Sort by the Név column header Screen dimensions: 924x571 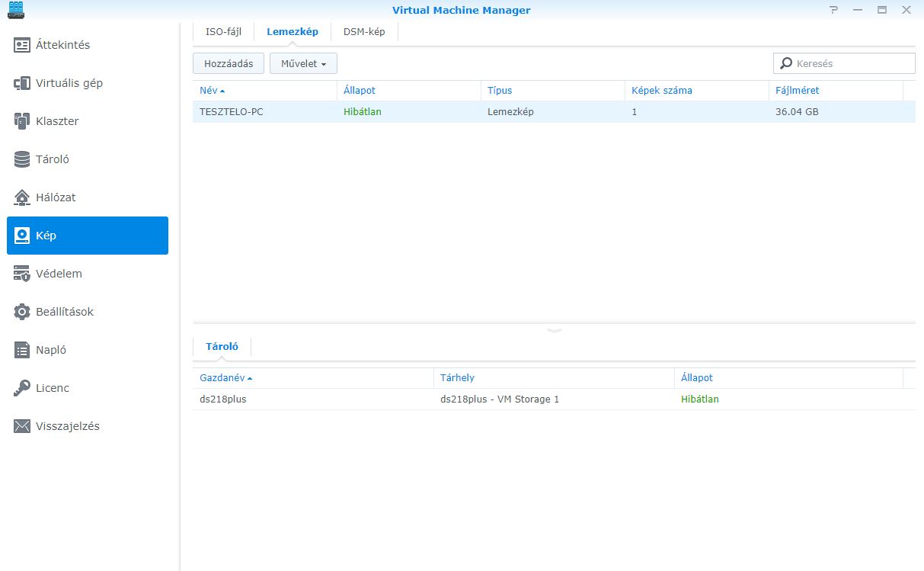point(208,91)
